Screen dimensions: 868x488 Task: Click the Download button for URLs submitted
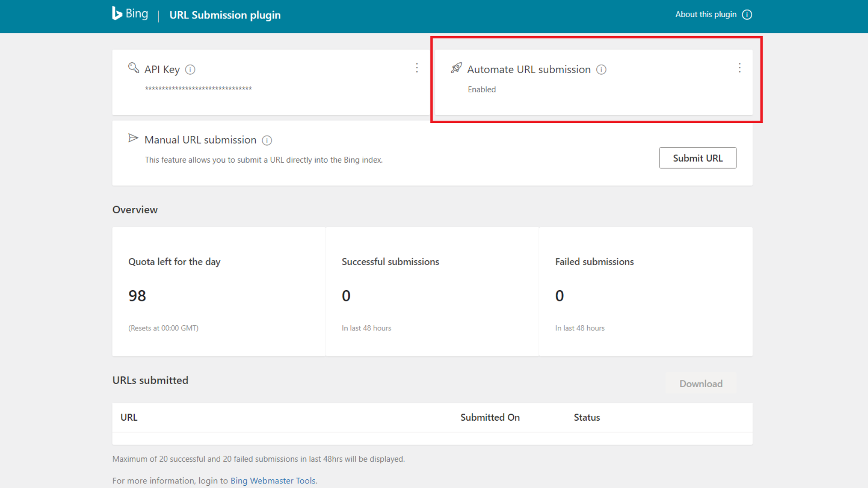701,383
